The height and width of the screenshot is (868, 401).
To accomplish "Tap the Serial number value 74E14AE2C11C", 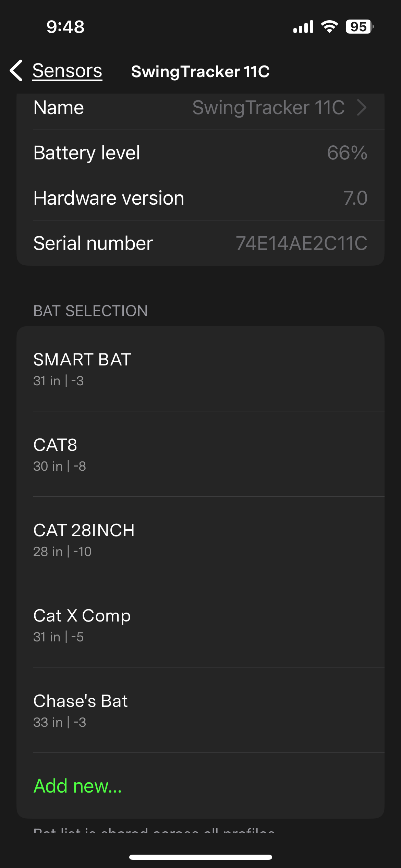I will (301, 243).
